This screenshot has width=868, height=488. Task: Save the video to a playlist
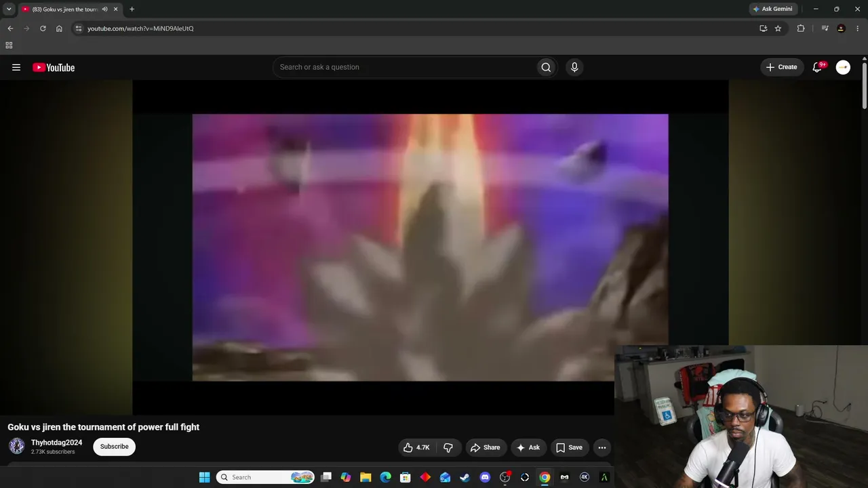click(x=570, y=447)
